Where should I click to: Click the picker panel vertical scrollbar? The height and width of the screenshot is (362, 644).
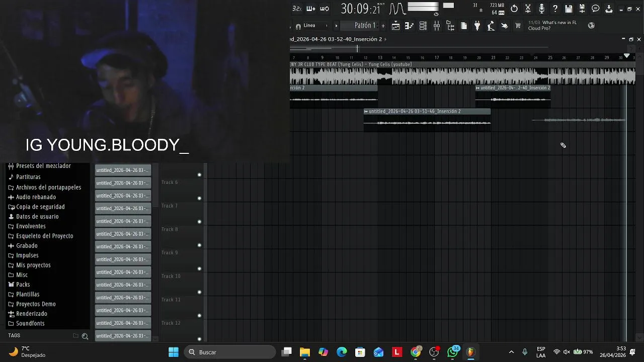(155, 185)
